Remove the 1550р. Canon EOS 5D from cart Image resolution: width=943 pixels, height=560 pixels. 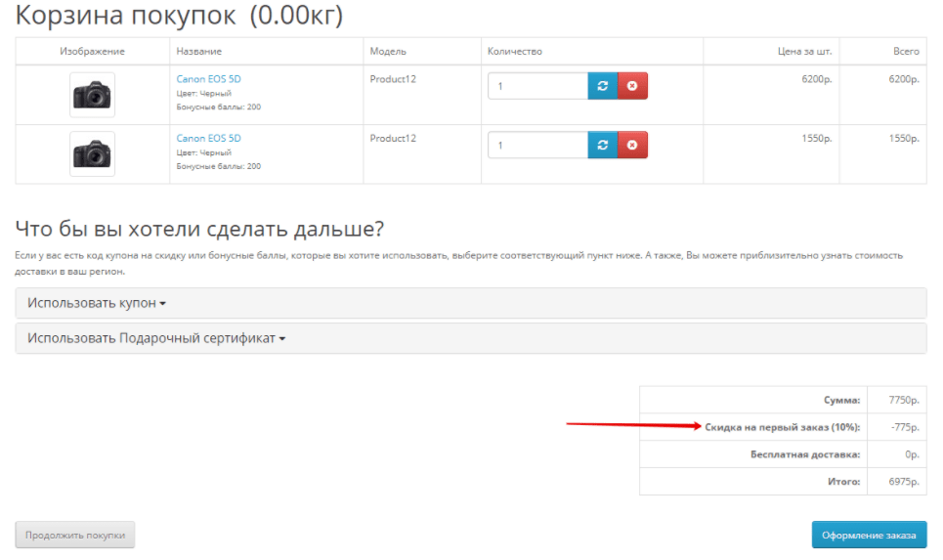tap(632, 145)
